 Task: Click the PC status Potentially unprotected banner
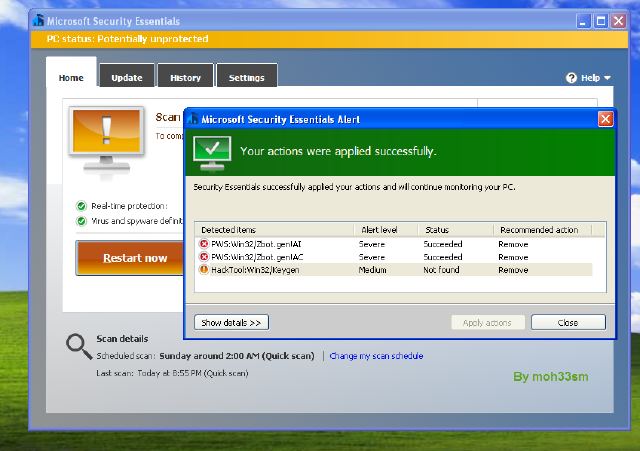point(329,39)
